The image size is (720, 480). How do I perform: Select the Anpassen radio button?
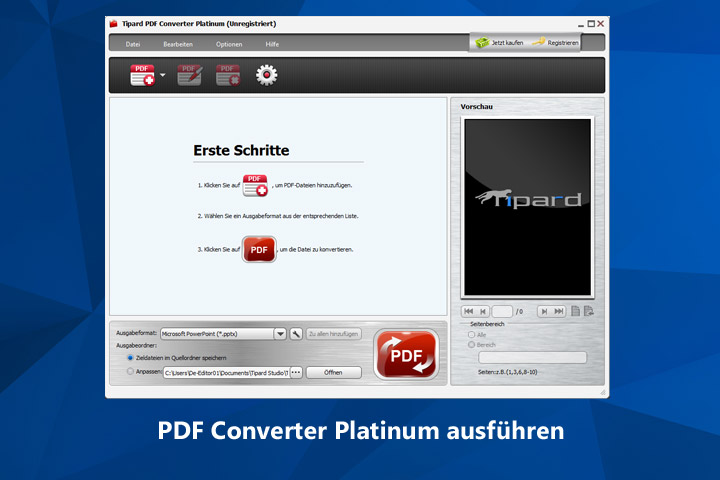[x=130, y=371]
